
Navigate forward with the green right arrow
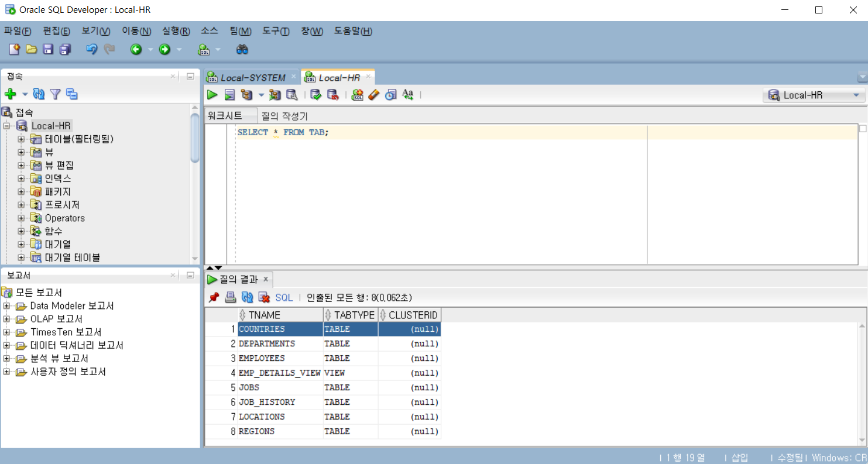(x=164, y=50)
